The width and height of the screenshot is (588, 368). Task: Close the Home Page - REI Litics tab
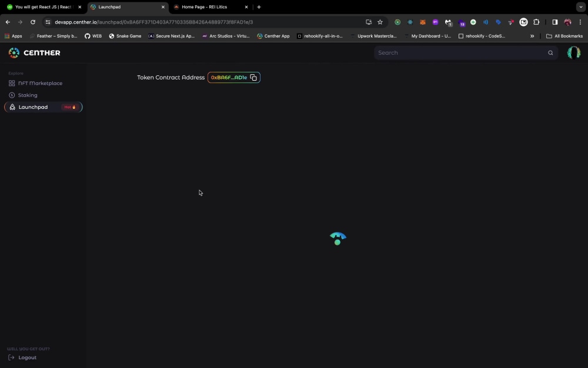coord(246,6)
